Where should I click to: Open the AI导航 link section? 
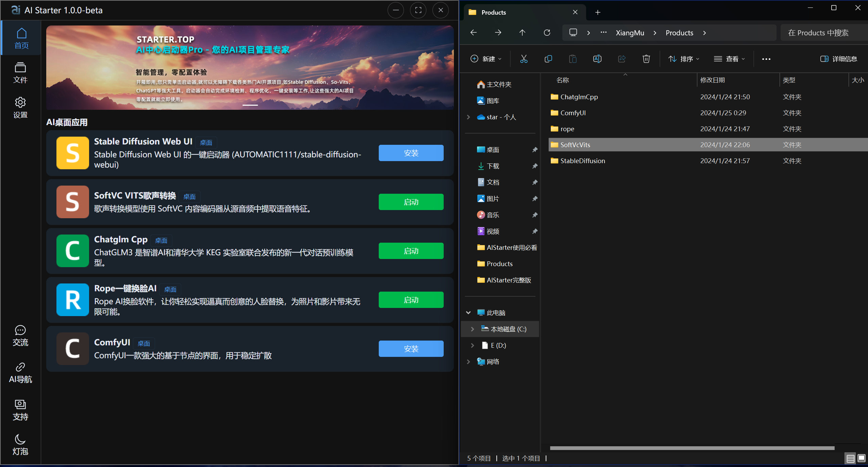coord(20,373)
